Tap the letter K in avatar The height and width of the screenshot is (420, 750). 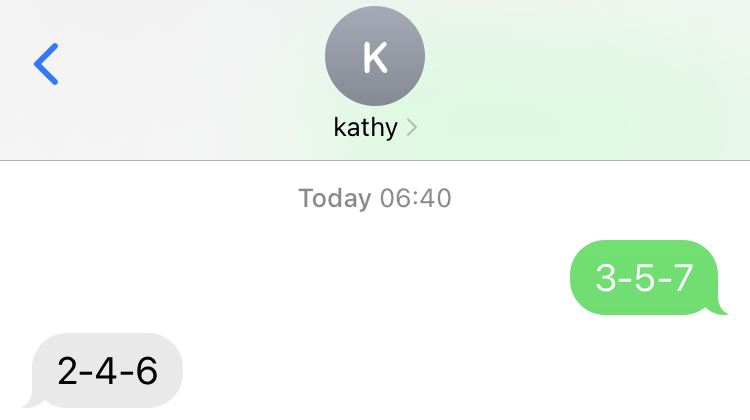coord(375,57)
